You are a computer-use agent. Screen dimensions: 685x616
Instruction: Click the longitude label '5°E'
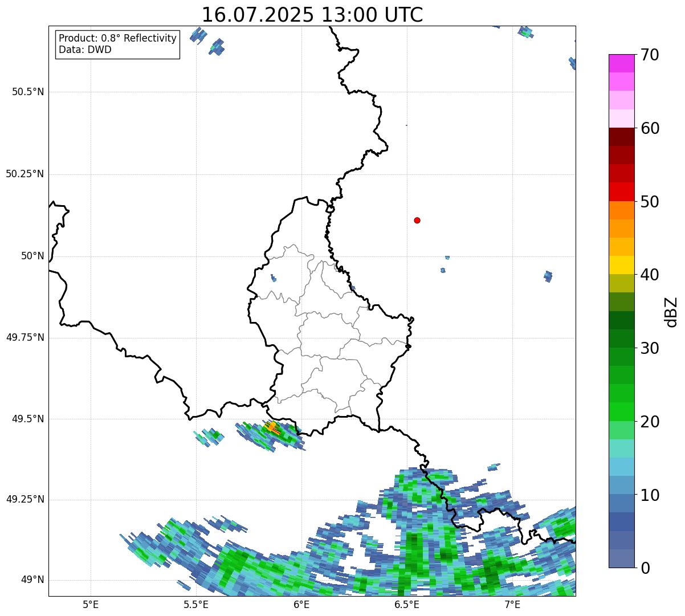pyautogui.click(x=91, y=604)
